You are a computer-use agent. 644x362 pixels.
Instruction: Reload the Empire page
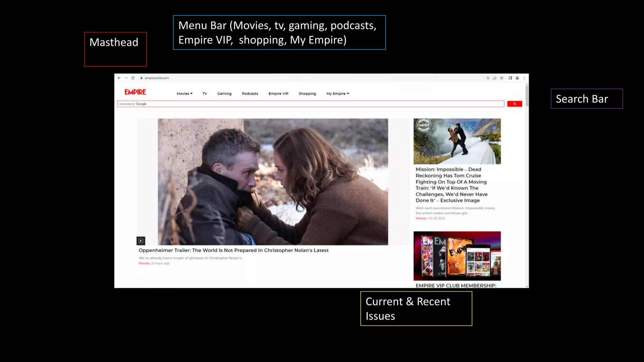pyautogui.click(x=133, y=78)
